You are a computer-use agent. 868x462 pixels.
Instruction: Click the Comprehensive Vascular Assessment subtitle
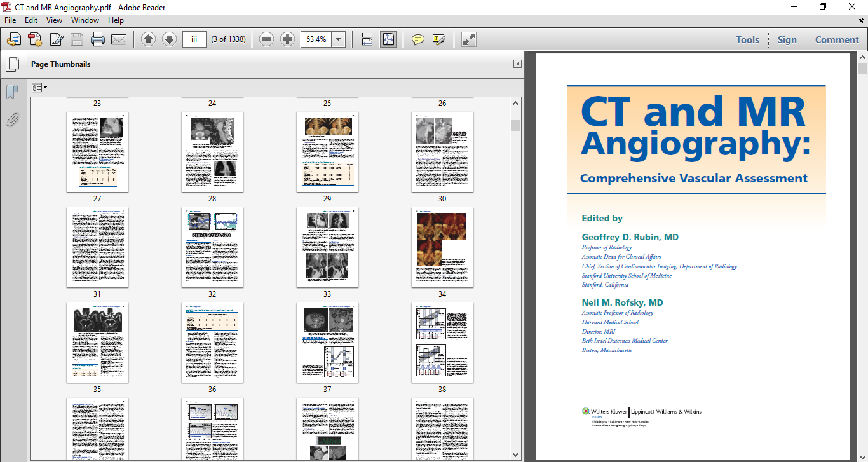[694, 179]
